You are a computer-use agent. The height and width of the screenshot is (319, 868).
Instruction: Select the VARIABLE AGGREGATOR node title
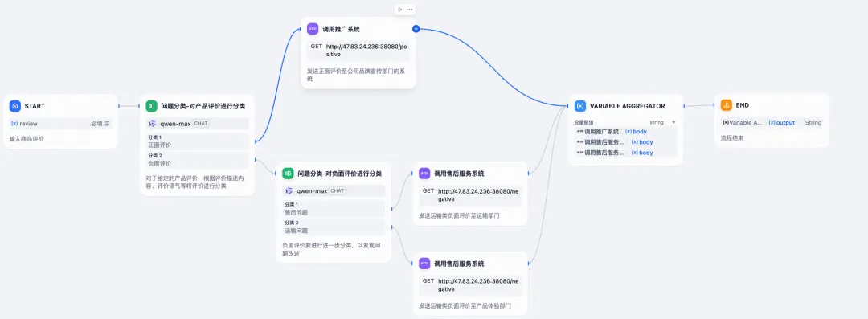627,106
